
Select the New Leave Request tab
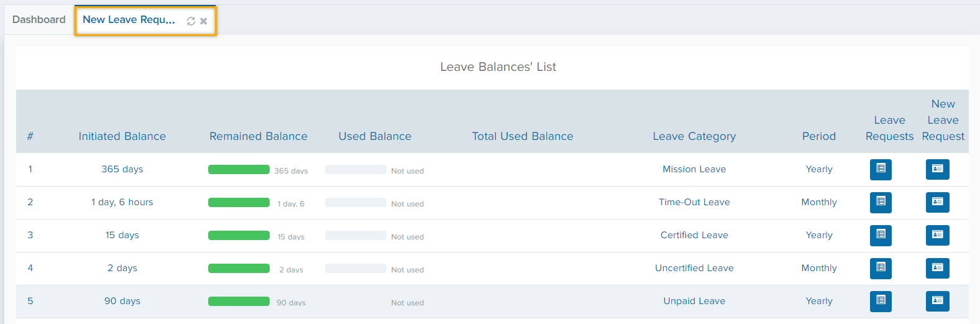(129, 20)
